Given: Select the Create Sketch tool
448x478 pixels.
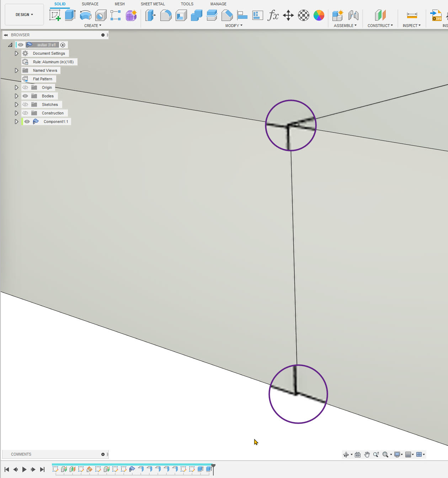Looking at the screenshot, I should tap(55, 15).
